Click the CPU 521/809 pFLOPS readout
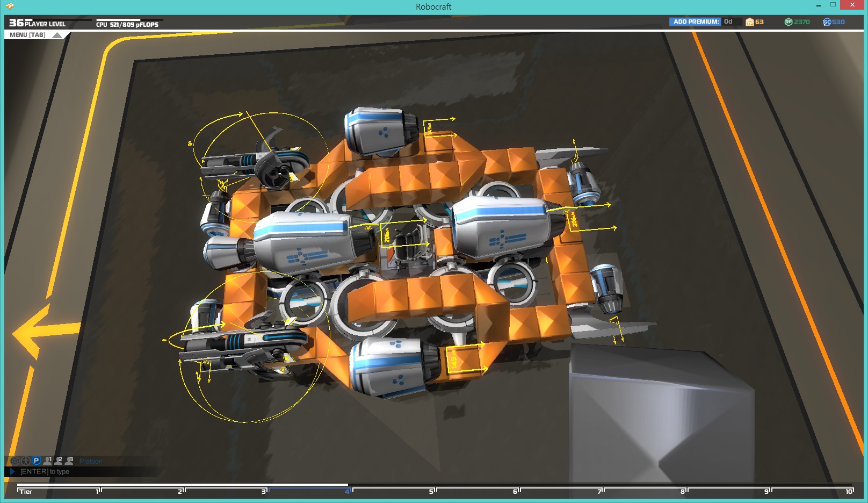Viewport: 868px width, 503px height. tap(128, 24)
